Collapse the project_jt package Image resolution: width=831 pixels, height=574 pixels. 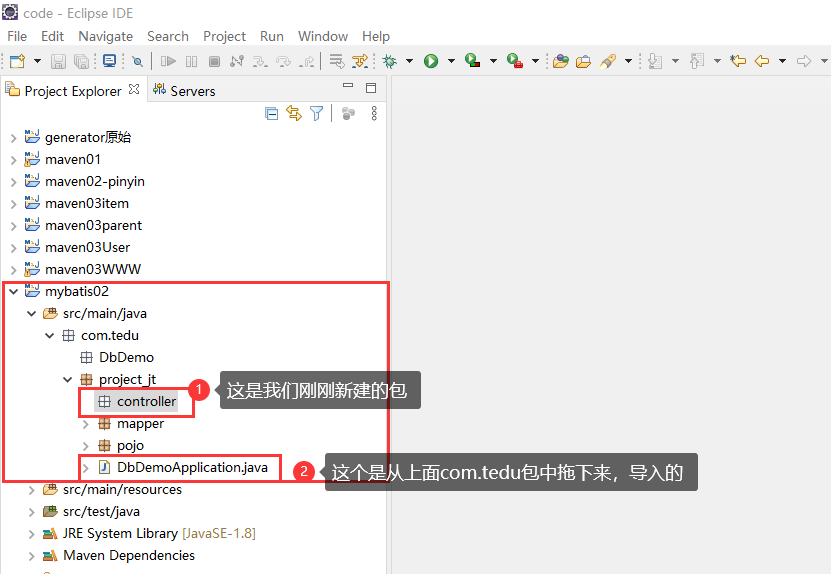[x=67, y=379]
